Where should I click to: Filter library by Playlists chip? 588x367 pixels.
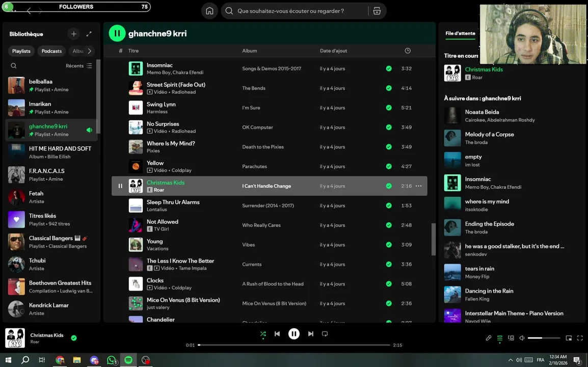21,51
